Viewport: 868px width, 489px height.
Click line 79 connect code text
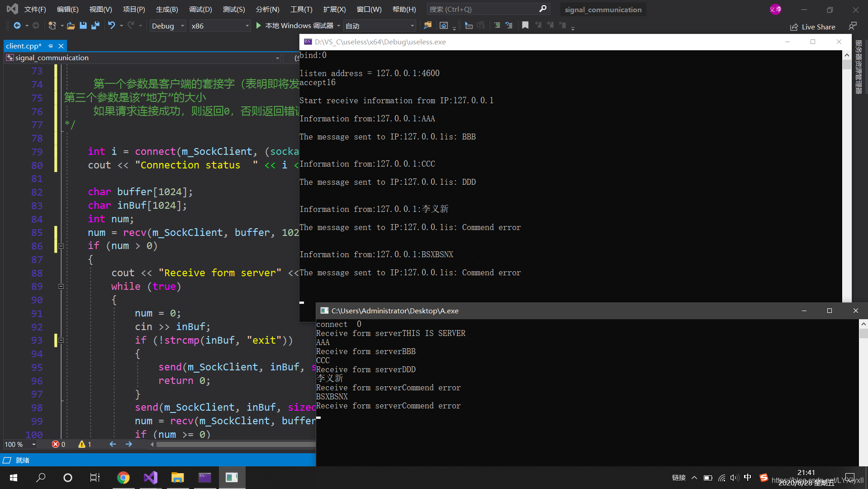194,152
